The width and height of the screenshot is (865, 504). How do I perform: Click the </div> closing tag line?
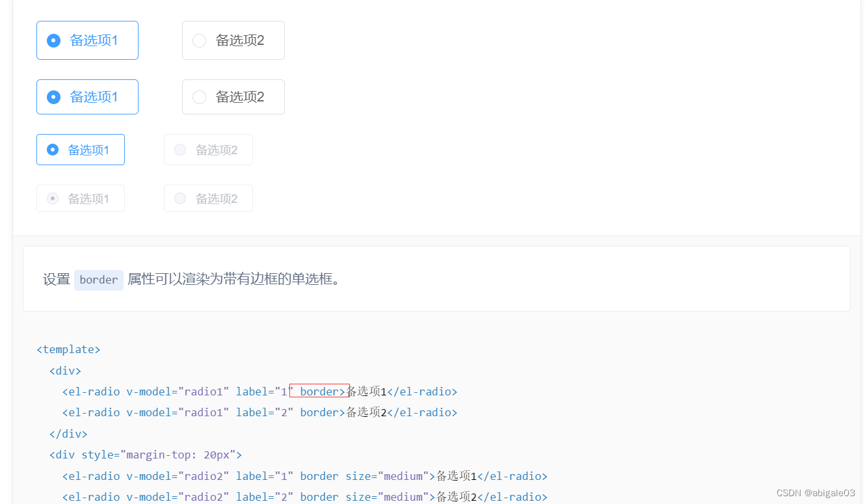[x=68, y=434]
